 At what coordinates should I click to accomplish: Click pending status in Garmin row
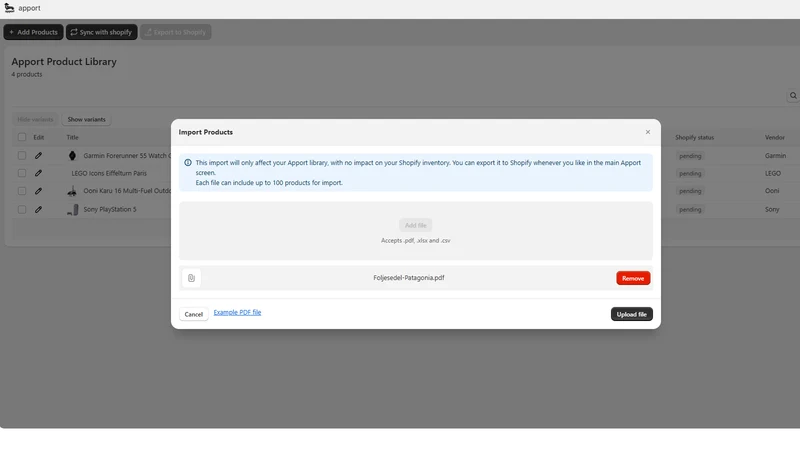click(690, 156)
